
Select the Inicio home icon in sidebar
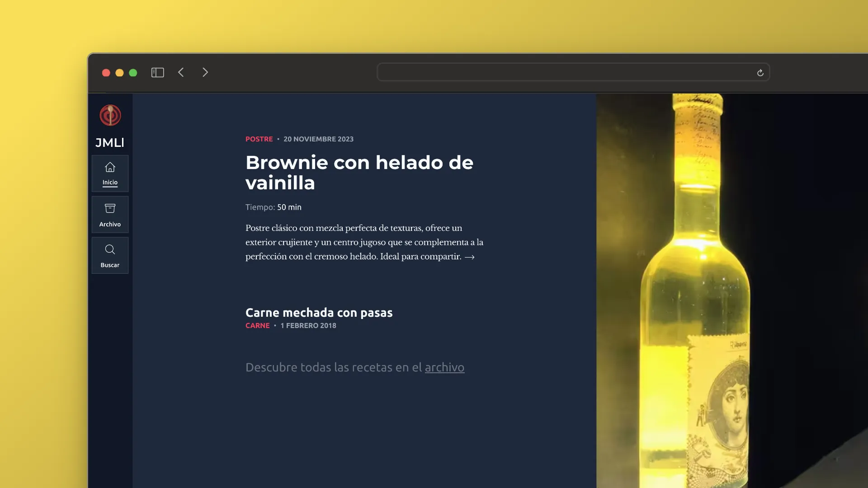click(110, 167)
